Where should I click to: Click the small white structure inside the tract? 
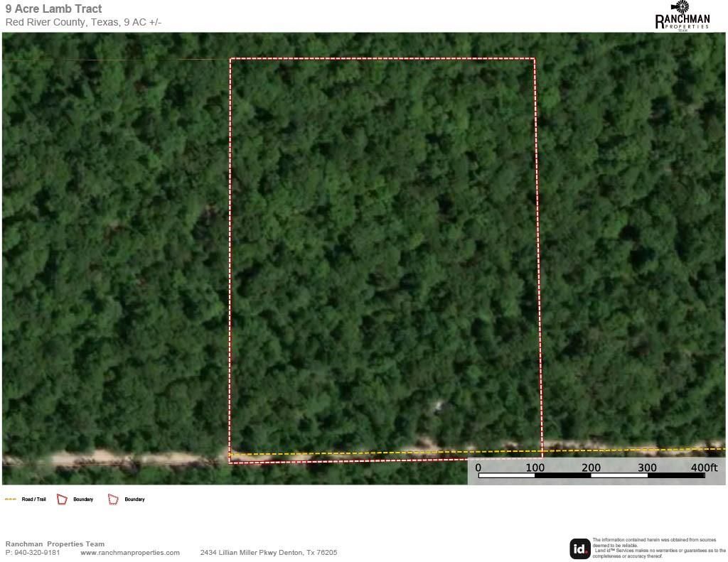coord(439,406)
